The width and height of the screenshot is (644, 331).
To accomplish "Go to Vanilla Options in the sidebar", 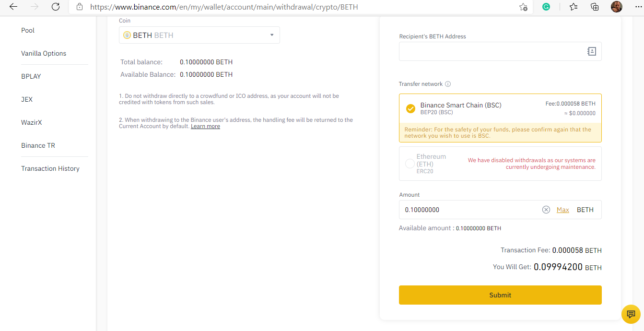I will [x=44, y=53].
